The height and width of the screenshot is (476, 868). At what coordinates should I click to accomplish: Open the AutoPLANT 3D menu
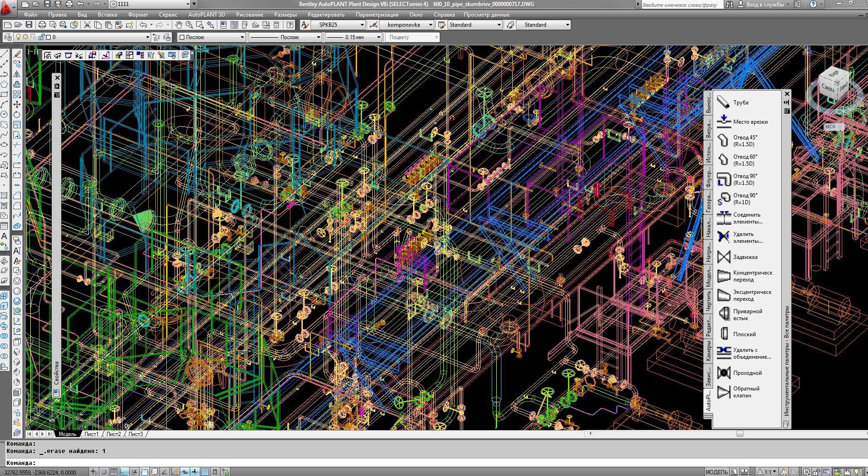[206, 15]
